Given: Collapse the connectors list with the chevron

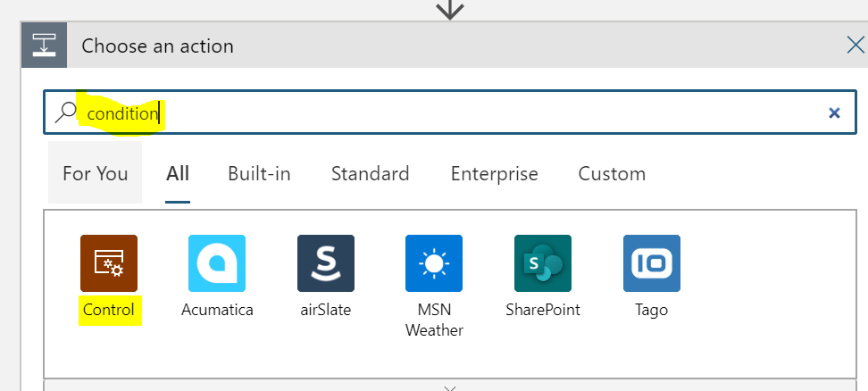Looking at the screenshot, I should pos(450,388).
